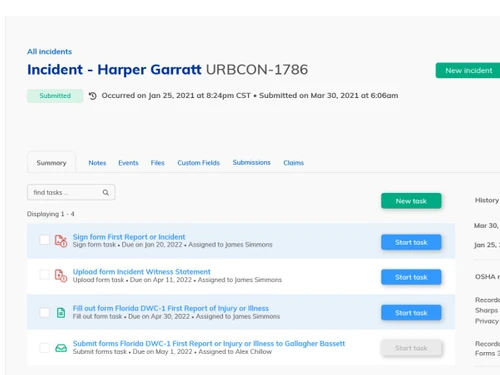The image size is (500, 375).
Task: Click the red upload form icon for Witness Statement
Action: pos(61,276)
